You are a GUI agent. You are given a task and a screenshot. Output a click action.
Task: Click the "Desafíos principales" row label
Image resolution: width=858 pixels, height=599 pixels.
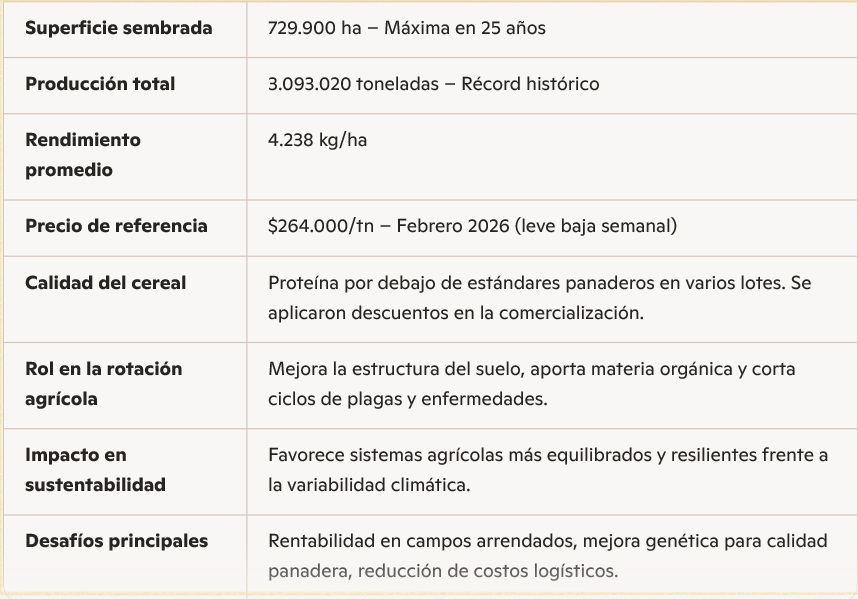[x=116, y=541]
